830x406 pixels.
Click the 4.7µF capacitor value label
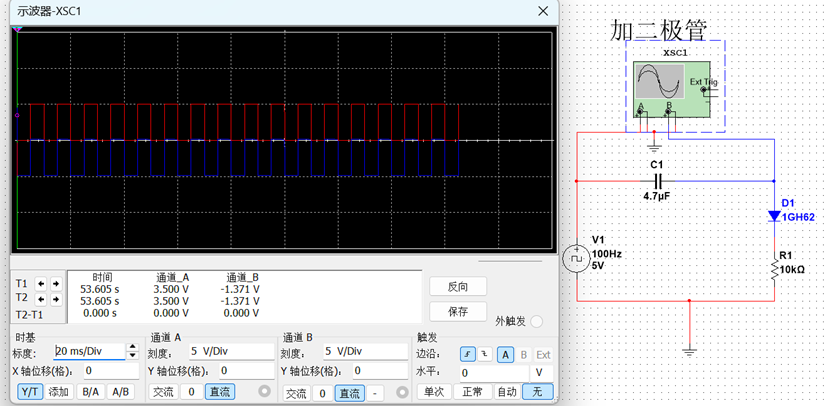click(x=658, y=196)
